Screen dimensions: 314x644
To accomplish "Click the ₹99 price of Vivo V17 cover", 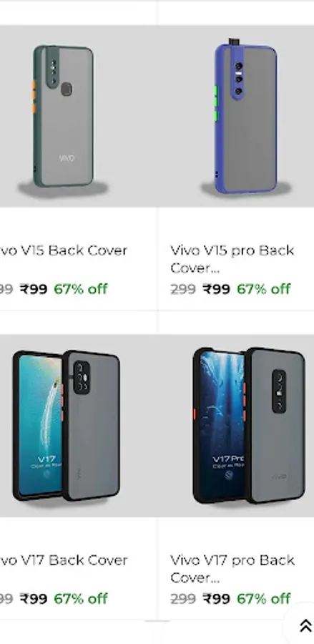I will click(x=34, y=598).
